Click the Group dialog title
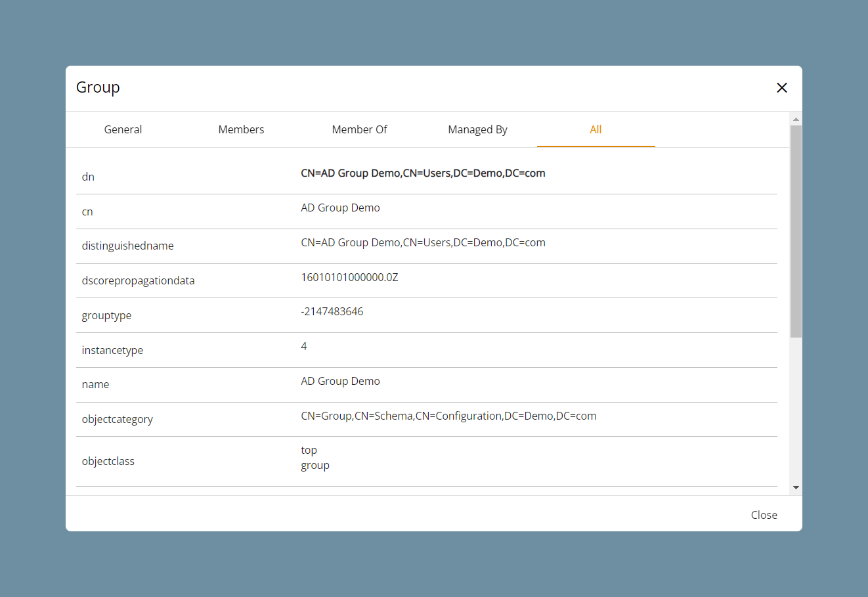The image size is (868, 597). (x=98, y=87)
